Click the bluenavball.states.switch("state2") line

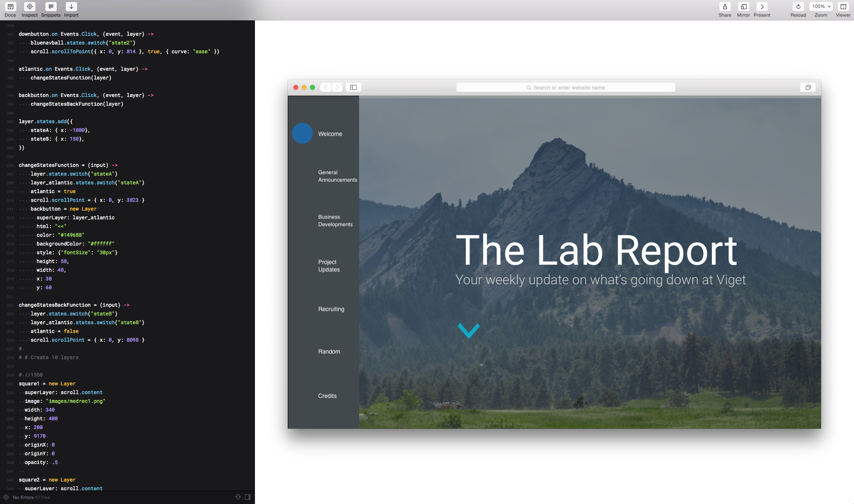coord(83,43)
